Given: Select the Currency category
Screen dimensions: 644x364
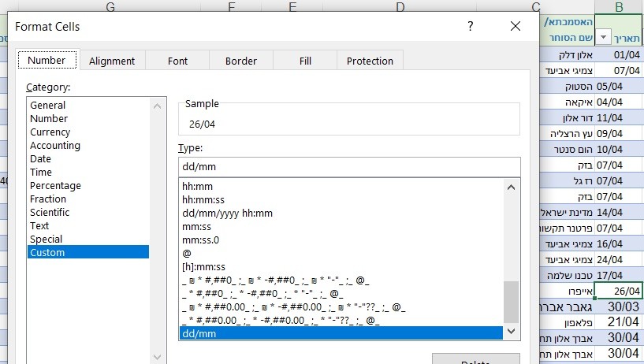Looking at the screenshot, I should point(88,132).
